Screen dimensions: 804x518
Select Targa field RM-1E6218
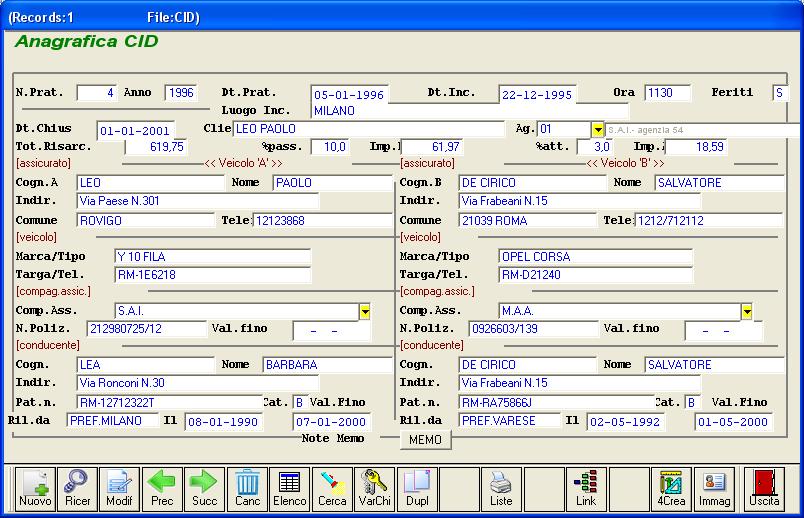(x=213, y=275)
